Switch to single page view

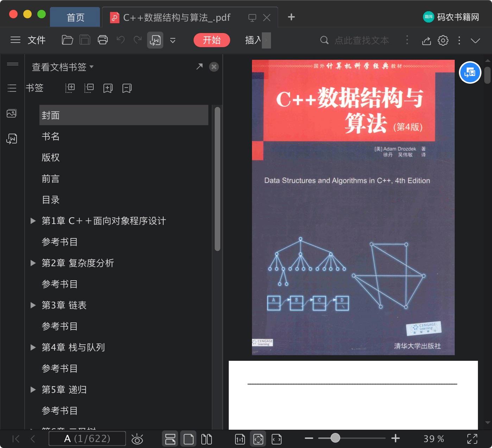189,439
